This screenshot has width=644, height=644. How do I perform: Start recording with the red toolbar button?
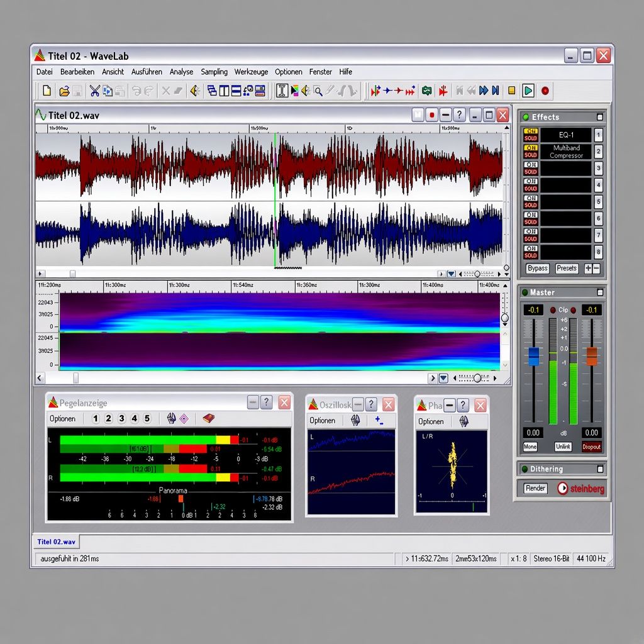point(545,91)
